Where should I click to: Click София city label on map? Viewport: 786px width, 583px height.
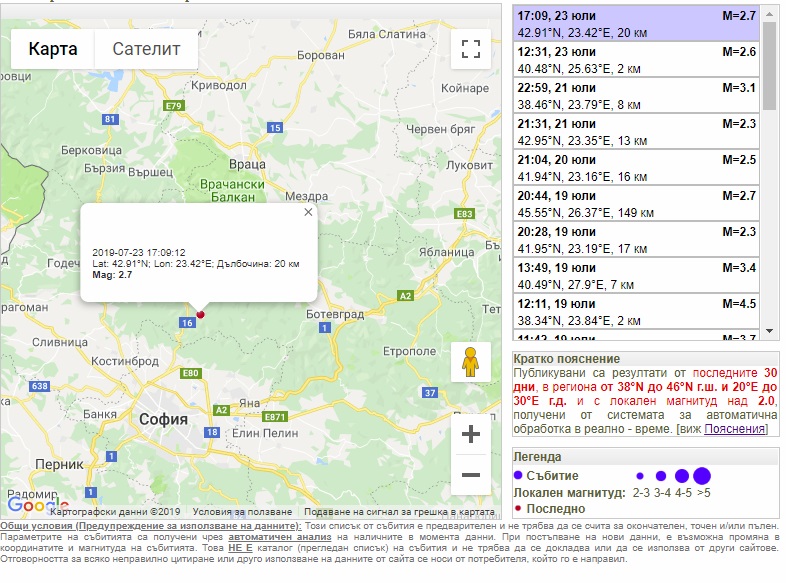click(163, 420)
